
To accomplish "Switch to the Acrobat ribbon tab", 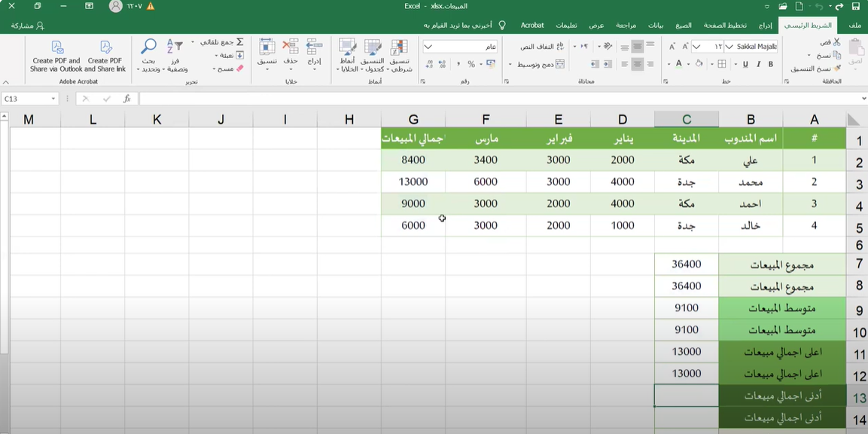I will tap(532, 26).
